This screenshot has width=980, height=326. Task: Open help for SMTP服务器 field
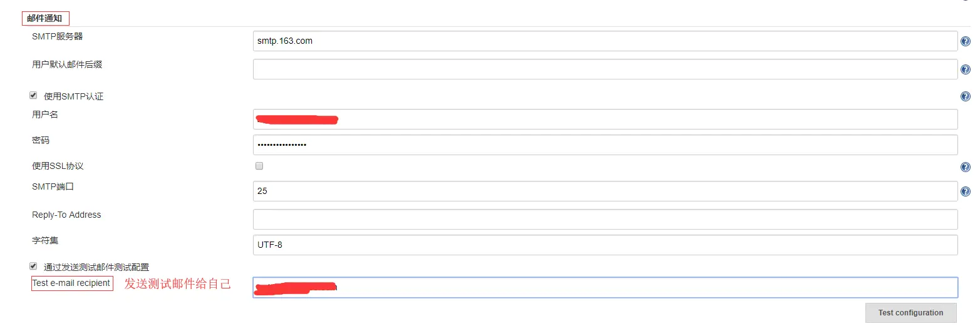tap(965, 42)
